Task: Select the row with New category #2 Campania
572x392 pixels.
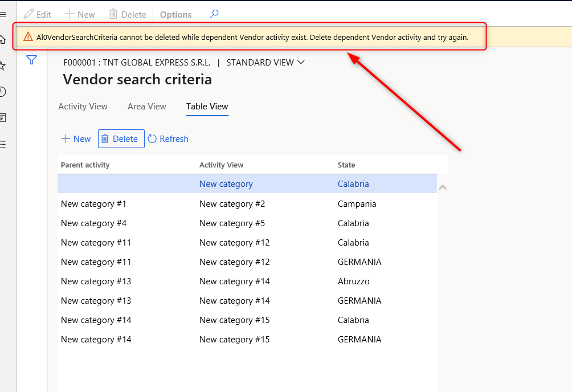Action: (232, 204)
